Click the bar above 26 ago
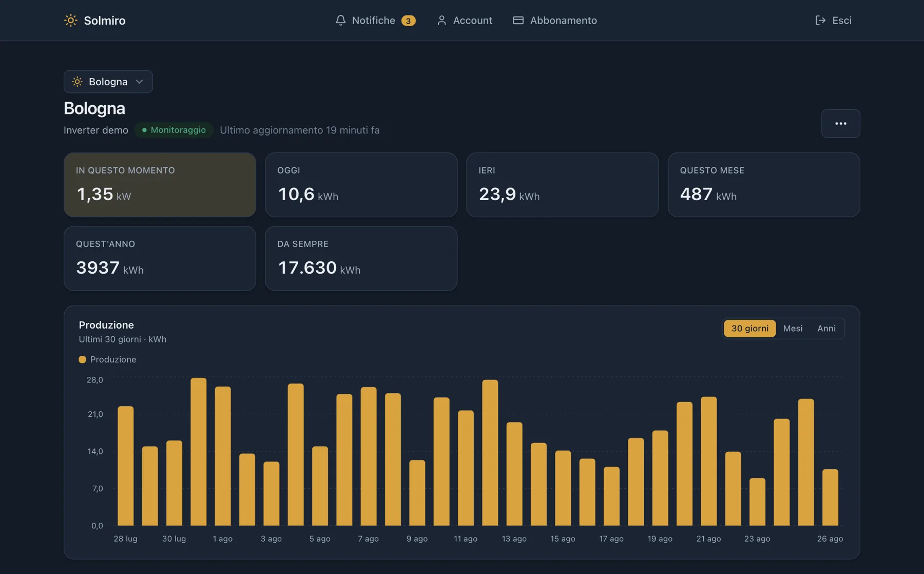924x574 pixels. [830, 497]
